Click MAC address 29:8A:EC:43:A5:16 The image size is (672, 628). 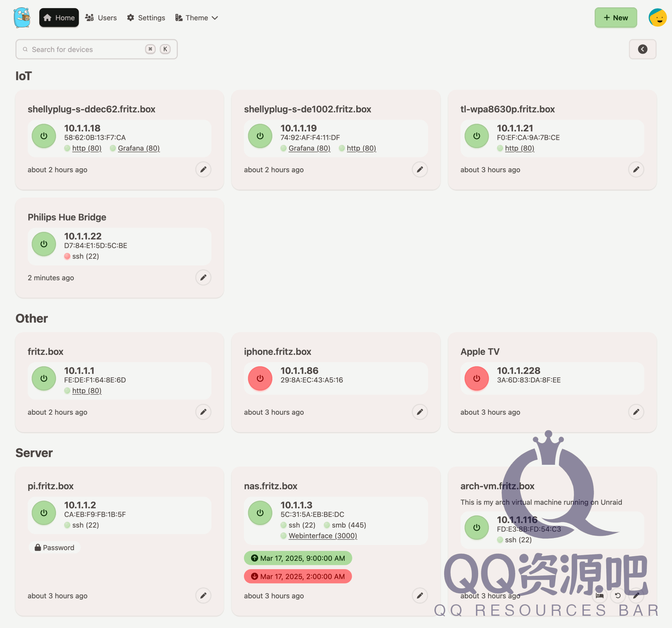point(311,380)
